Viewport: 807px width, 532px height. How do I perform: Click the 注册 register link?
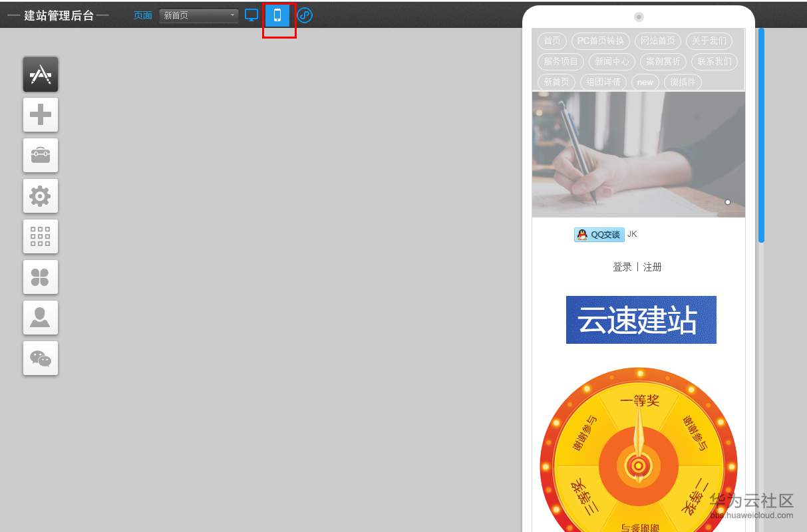click(653, 267)
